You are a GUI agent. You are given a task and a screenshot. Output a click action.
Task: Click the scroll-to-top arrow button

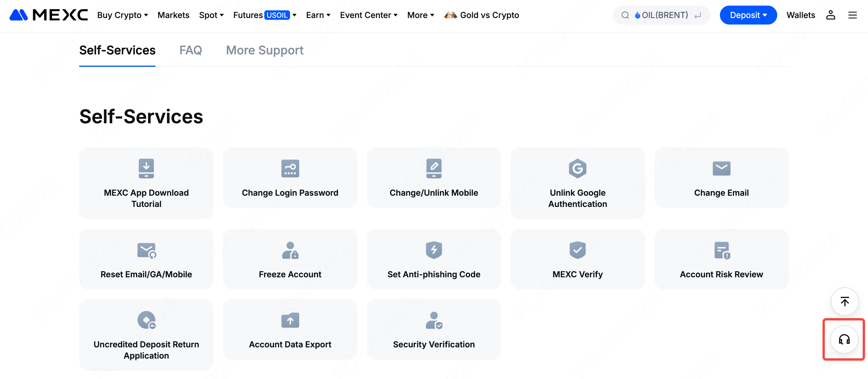844,301
